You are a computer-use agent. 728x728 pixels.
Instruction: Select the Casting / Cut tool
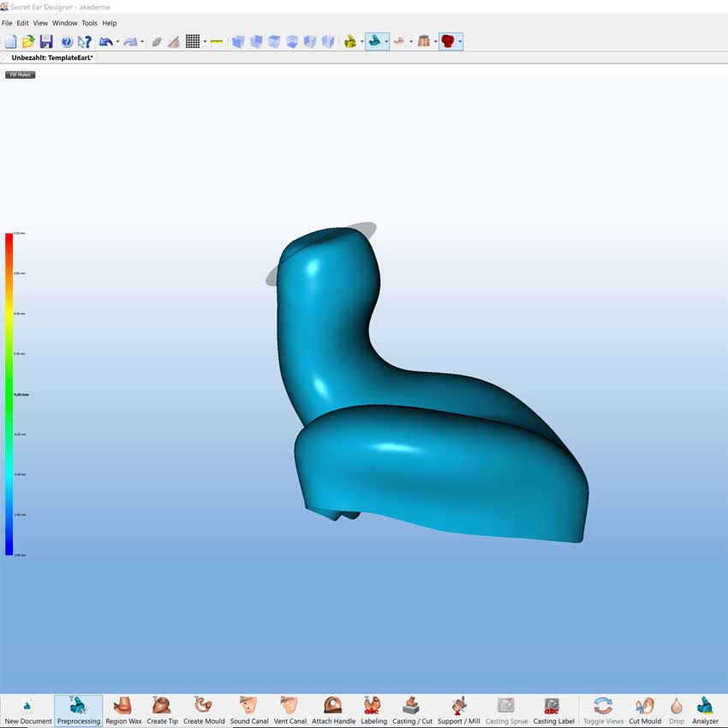[413, 709]
